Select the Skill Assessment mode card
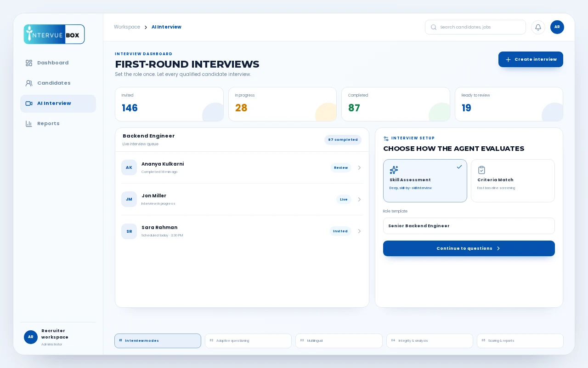This screenshot has width=588, height=368. [x=425, y=181]
